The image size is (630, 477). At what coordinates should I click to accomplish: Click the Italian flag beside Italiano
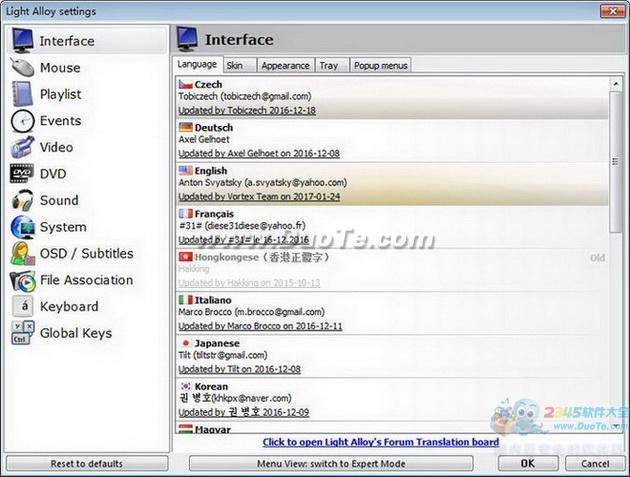tap(185, 300)
